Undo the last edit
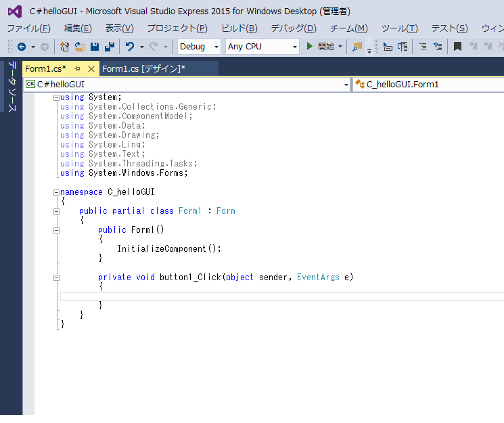This screenshot has height=423, width=504. tap(130, 47)
